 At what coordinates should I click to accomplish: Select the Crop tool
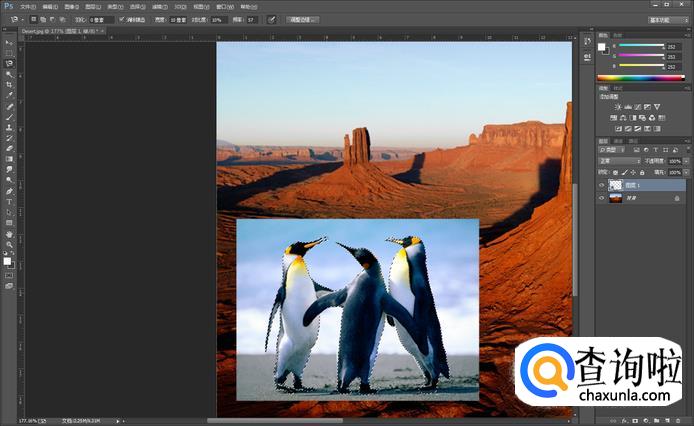click(x=9, y=85)
